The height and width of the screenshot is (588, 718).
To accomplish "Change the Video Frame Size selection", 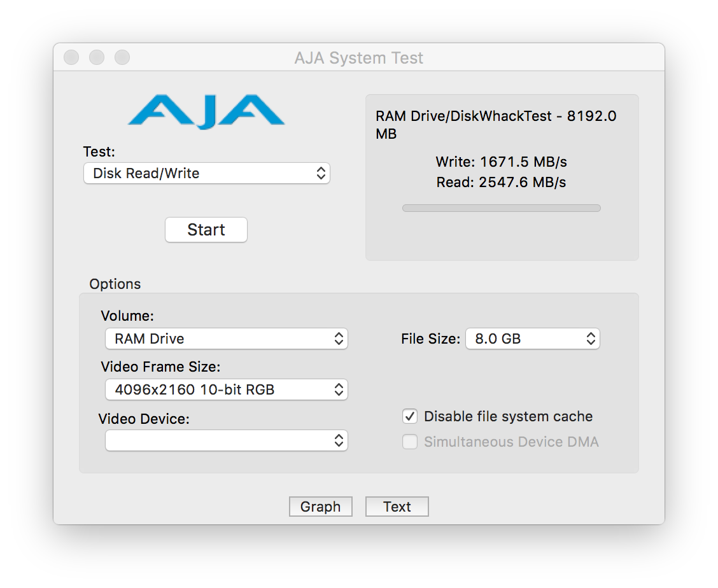I will (x=226, y=389).
